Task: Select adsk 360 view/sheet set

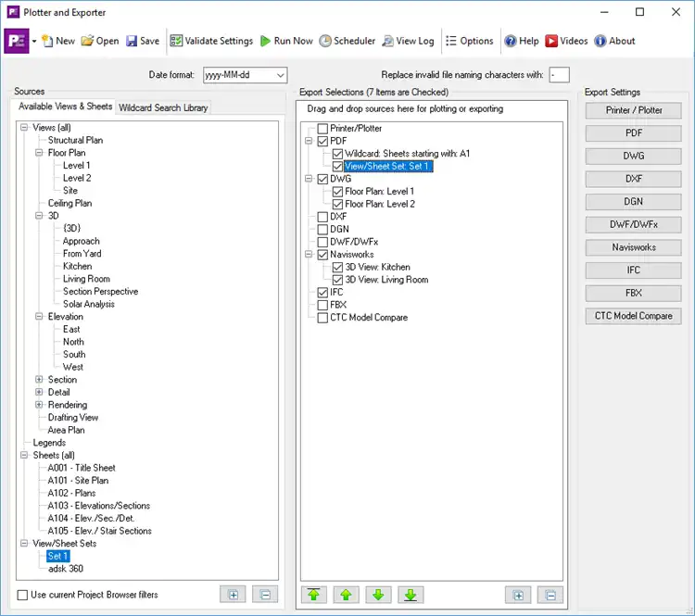Action: pyautogui.click(x=66, y=569)
